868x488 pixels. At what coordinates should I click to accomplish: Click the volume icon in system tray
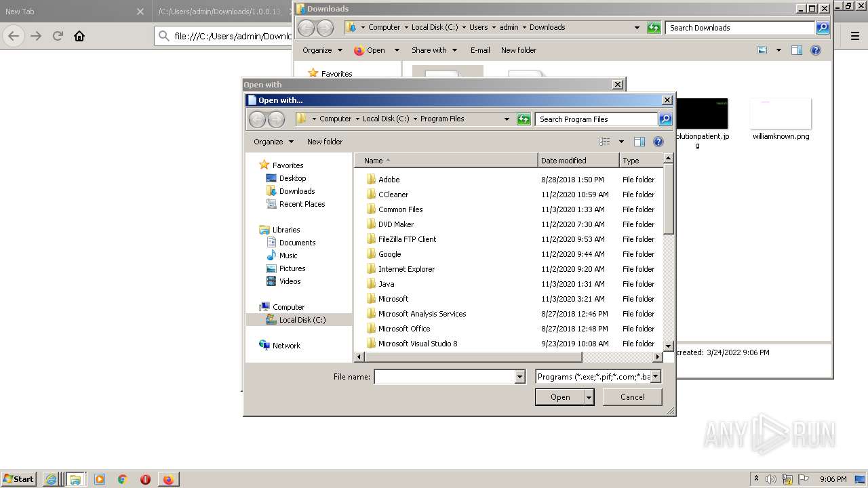tap(771, 479)
